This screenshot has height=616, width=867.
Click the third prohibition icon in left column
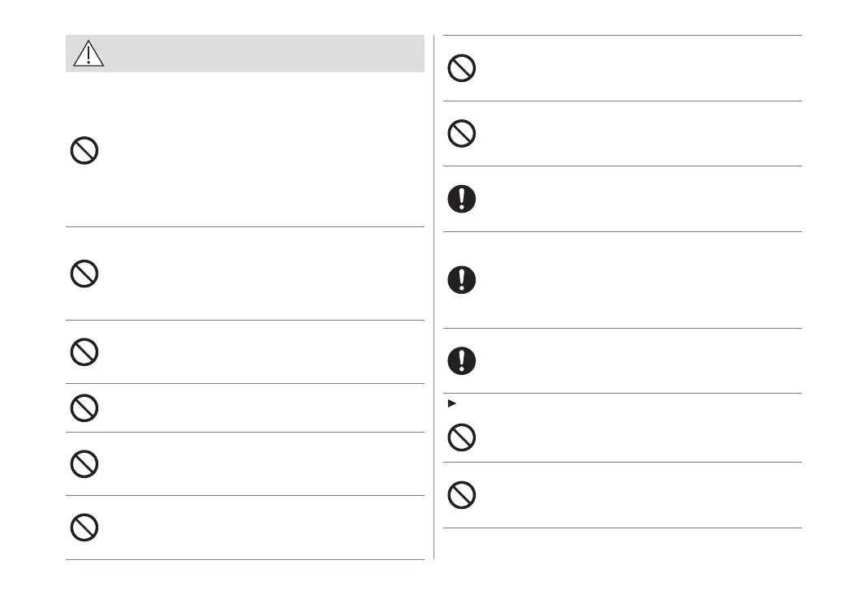pos(84,351)
